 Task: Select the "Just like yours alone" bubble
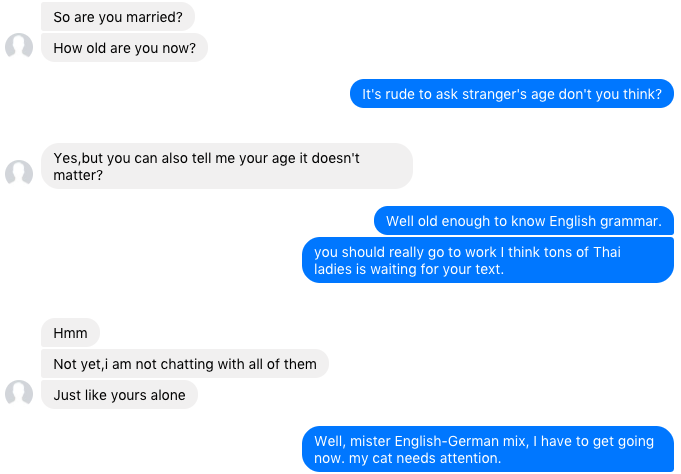(x=119, y=395)
